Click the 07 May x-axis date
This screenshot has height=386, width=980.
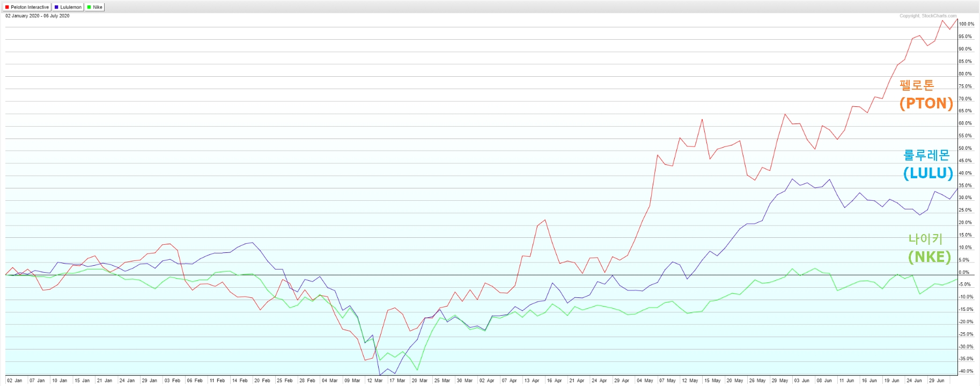click(667, 381)
